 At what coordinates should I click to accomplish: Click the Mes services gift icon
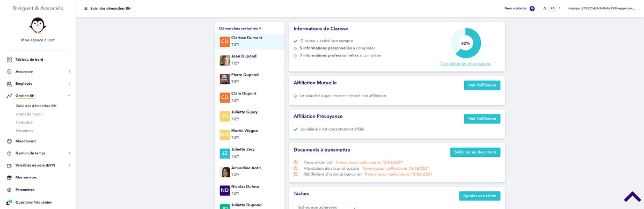10,177
